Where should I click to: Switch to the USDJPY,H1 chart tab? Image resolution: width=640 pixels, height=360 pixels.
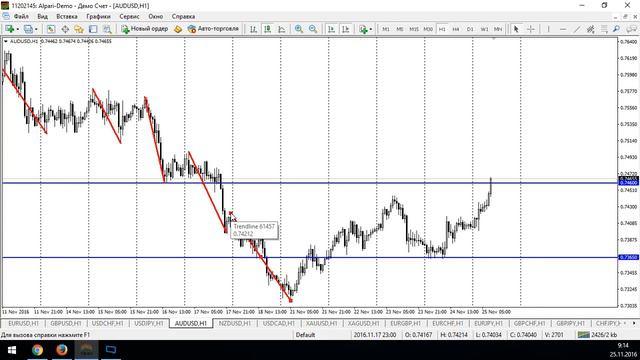point(149,323)
